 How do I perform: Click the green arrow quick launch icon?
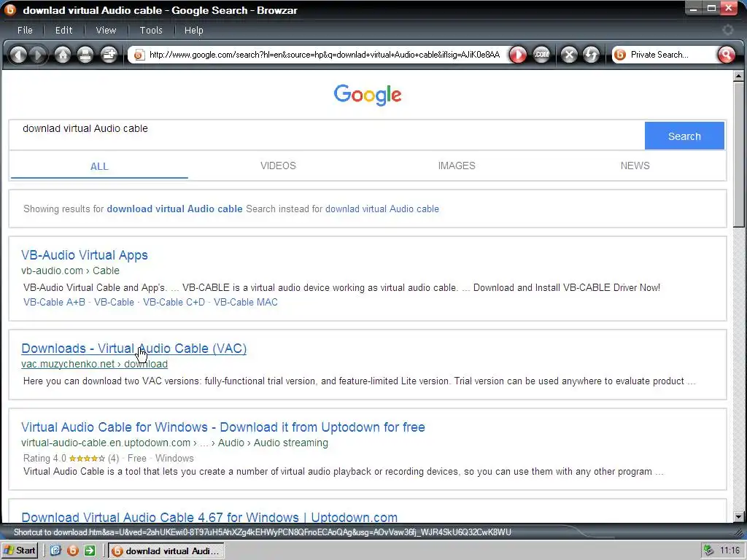(90, 551)
